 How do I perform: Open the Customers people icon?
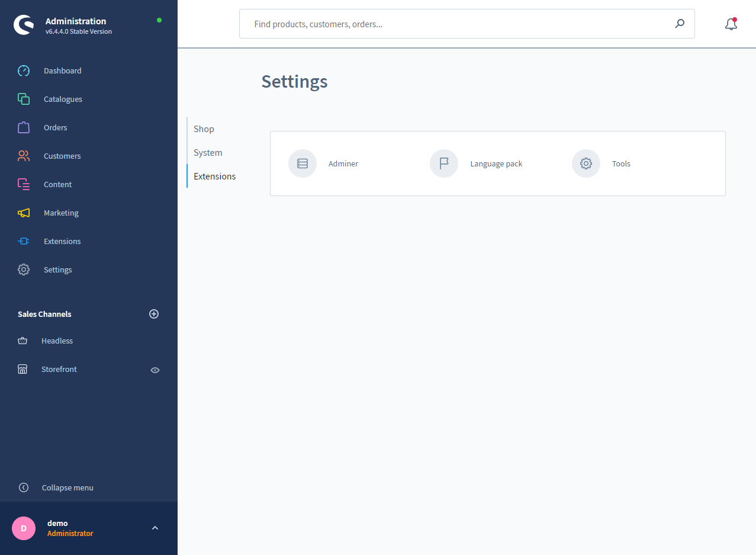[24, 156]
